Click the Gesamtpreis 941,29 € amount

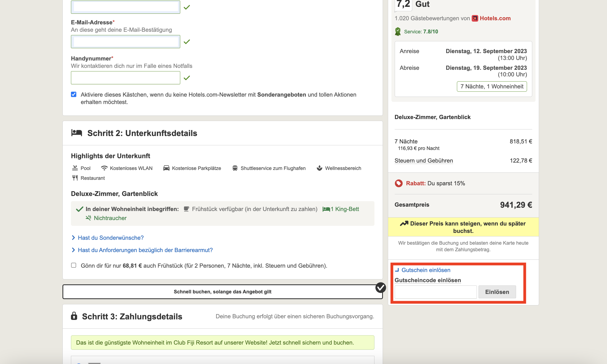point(516,205)
